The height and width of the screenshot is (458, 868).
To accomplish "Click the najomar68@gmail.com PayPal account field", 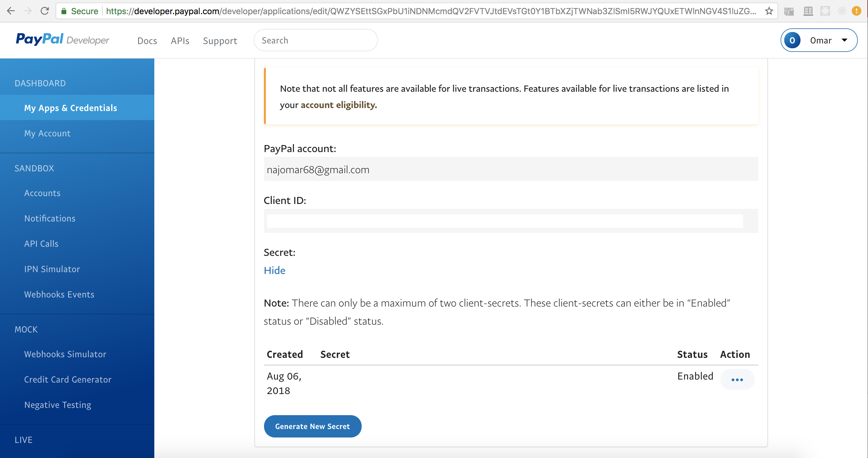I will (511, 169).
